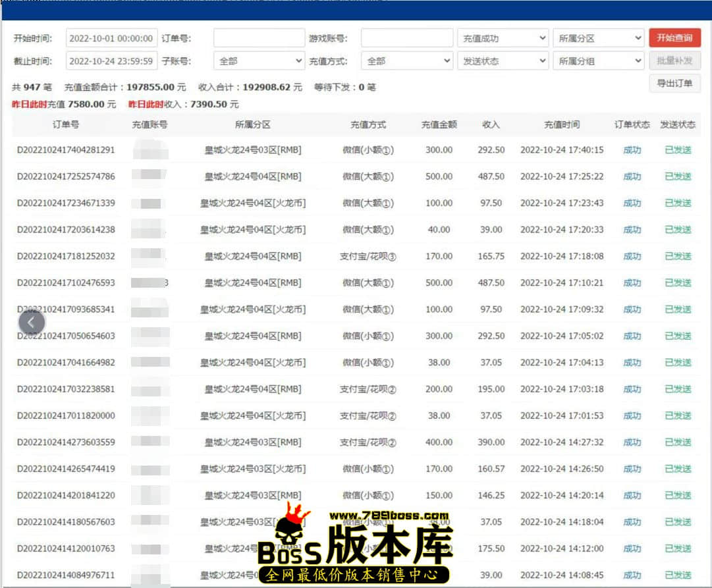Open the 子账号 dropdown showing 全部
The height and width of the screenshot is (588, 712).
pos(259,60)
